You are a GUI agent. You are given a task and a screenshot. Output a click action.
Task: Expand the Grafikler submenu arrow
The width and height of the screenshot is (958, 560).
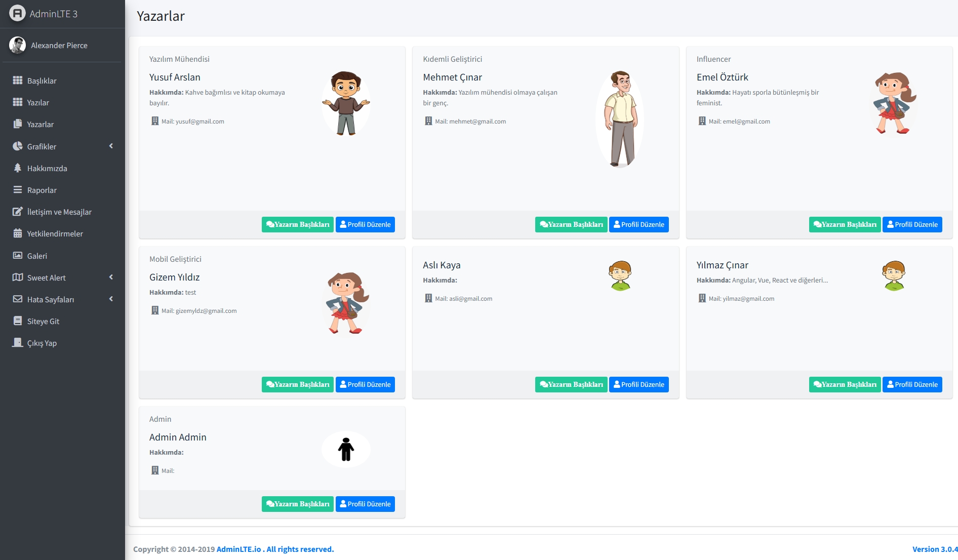coord(111,146)
